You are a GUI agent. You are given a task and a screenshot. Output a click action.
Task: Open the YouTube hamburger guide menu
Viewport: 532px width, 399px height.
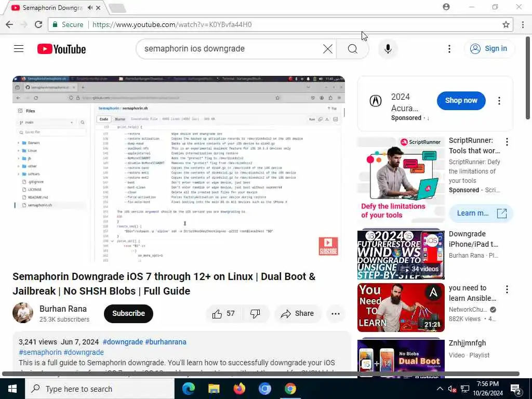tap(19, 49)
